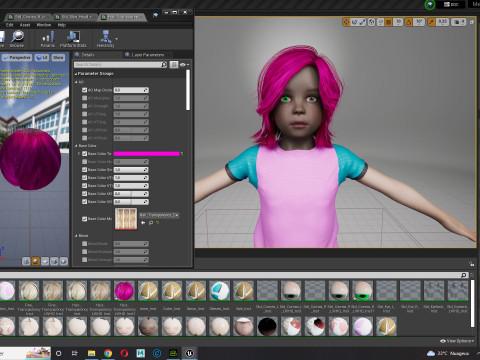Viewport: 480px width, 360px height.
Task: Toggle the checkbox next to the hair texture thumbnail
Action: pyautogui.click(x=84, y=219)
